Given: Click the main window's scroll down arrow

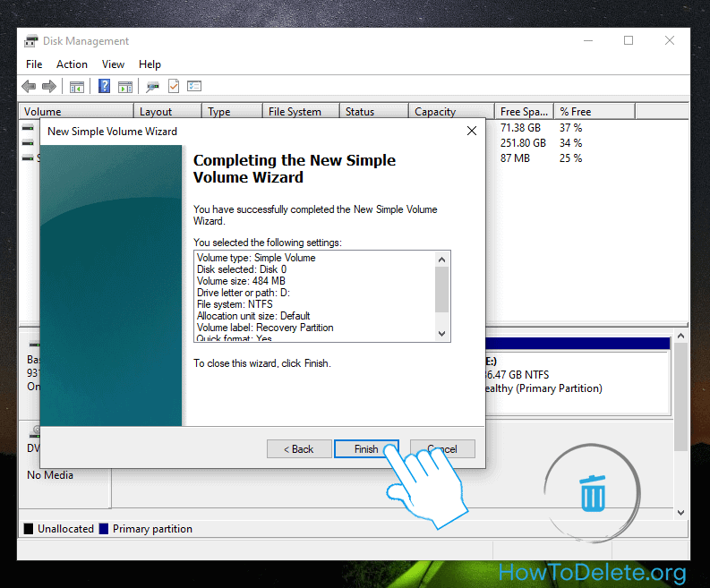Looking at the screenshot, I should pyautogui.click(x=681, y=512).
